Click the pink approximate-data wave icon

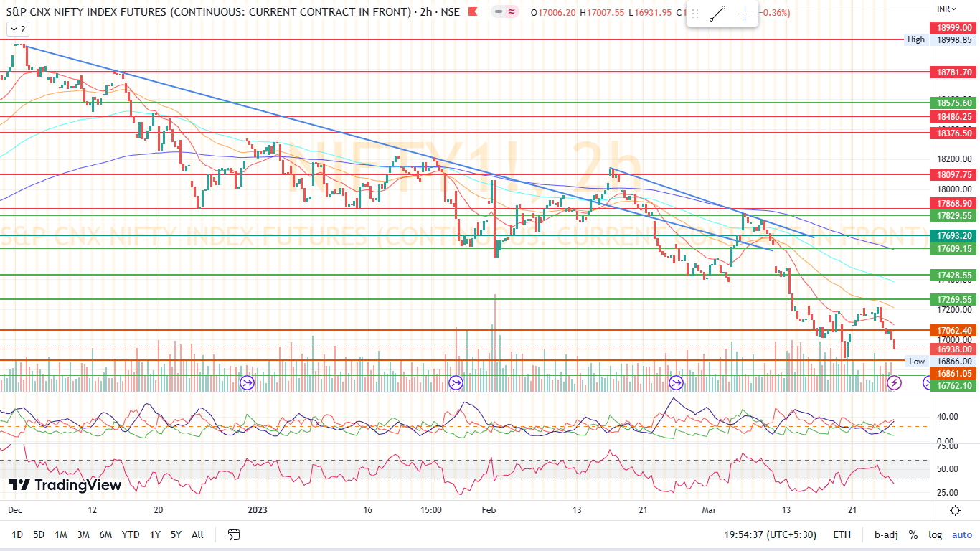(x=512, y=12)
